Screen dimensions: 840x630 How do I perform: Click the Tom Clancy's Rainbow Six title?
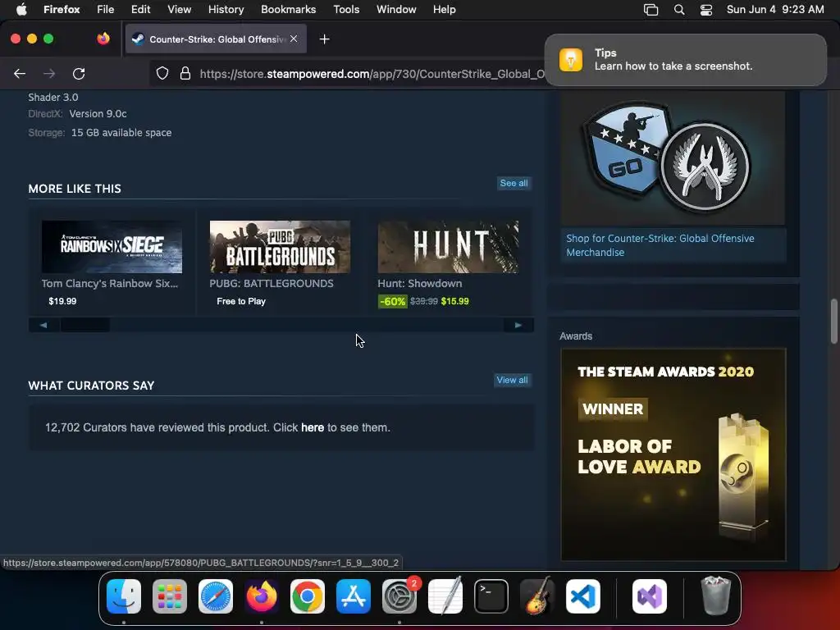(x=110, y=283)
